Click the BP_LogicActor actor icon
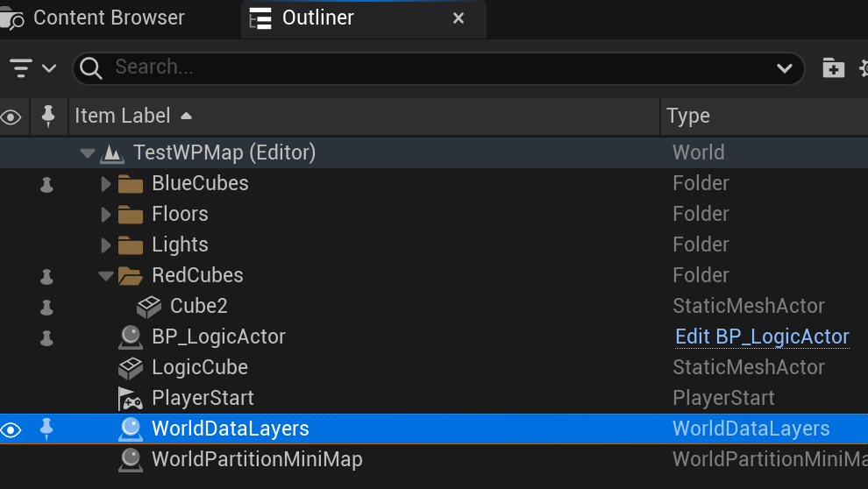Image resolution: width=868 pixels, height=489 pixels. tap(131, 337)
